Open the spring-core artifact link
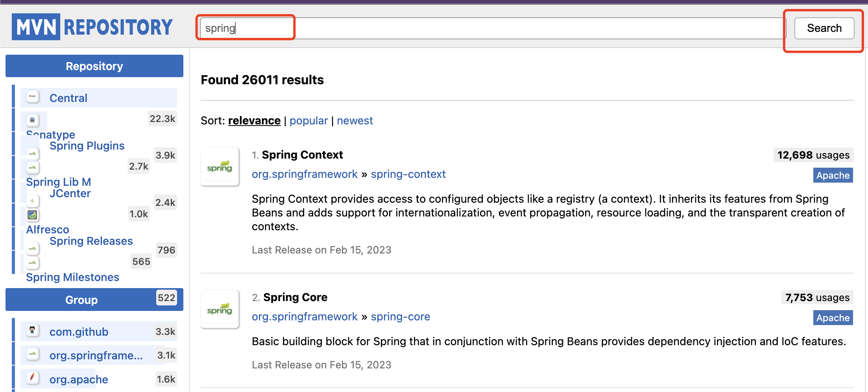The width and height of the screenshot is (868, 392). click(400, 316)
